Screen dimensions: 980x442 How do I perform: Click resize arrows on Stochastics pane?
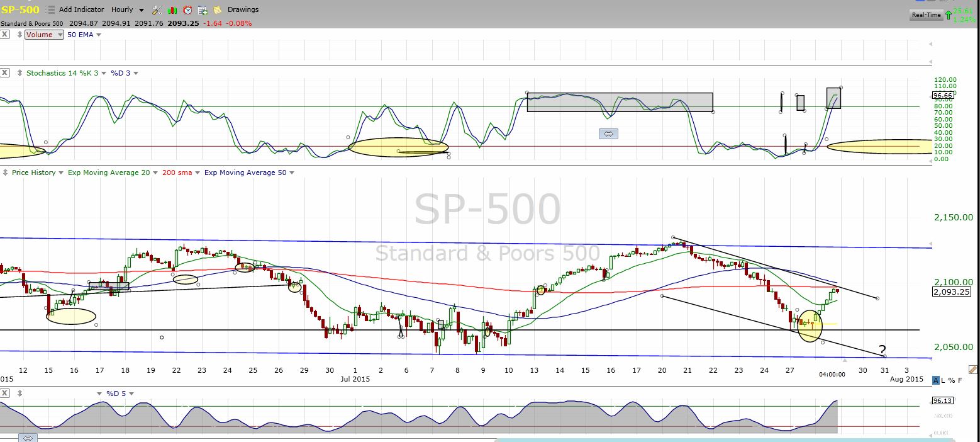click(19, 73)
